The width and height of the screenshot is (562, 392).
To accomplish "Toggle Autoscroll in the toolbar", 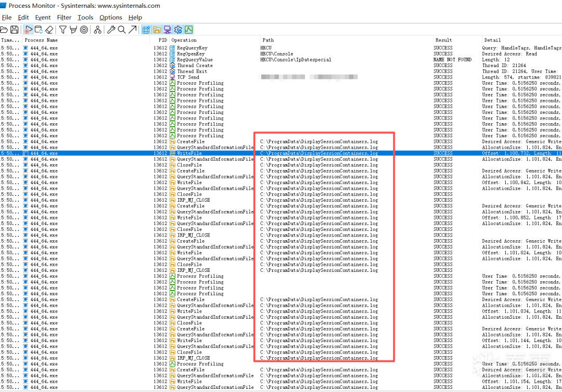I will tap(39, 30).
